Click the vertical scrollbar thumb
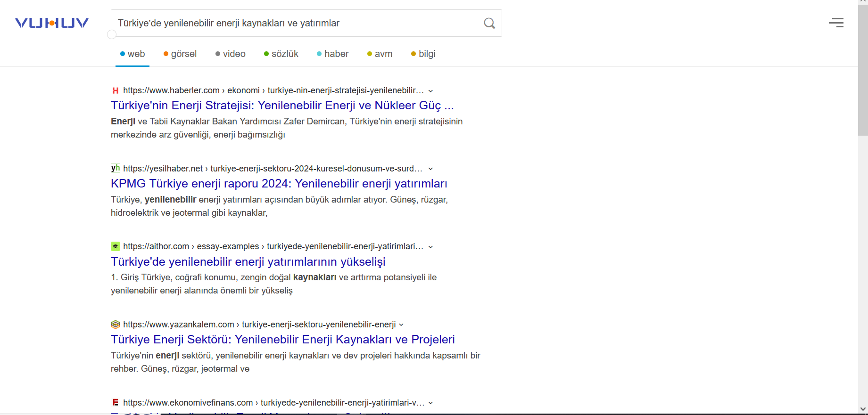868x415 pixels. (x=863, y=71)
